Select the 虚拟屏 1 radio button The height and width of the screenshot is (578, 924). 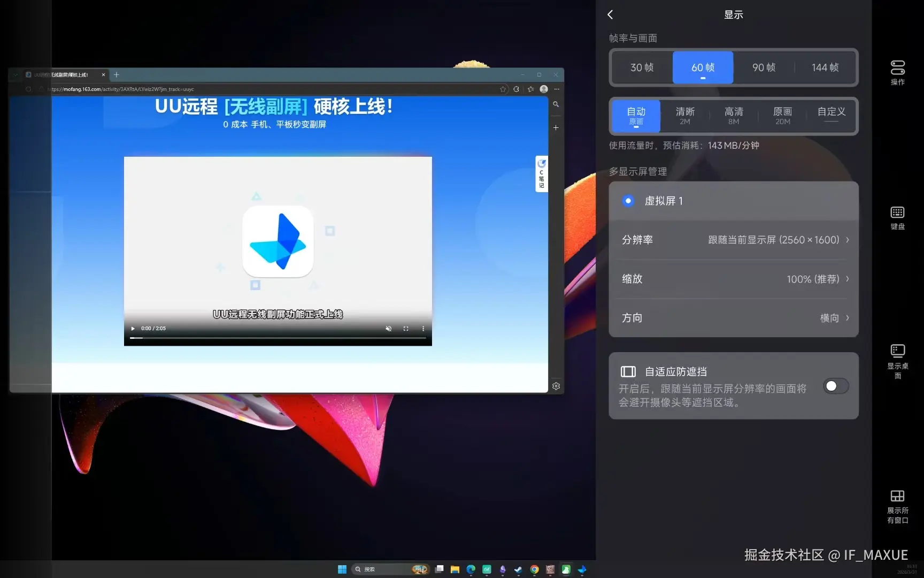tap(628, 201)
